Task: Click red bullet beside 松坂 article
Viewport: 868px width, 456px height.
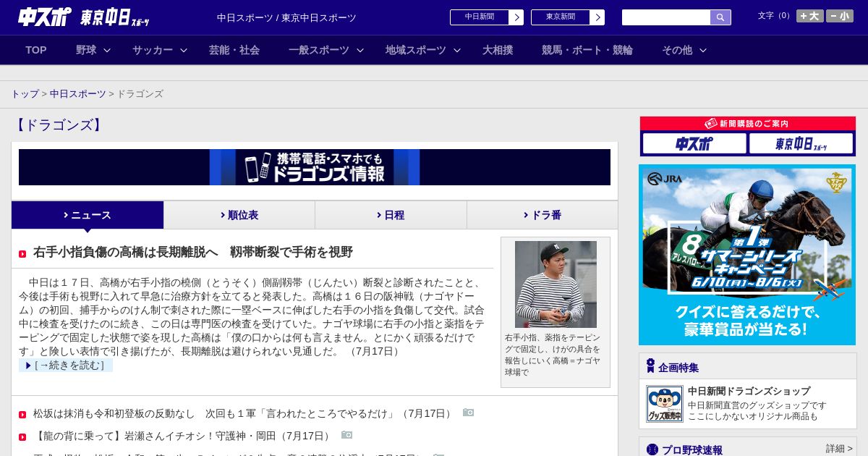Action: 22,415
